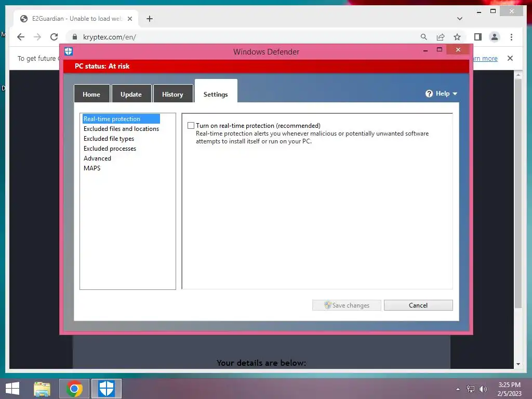Click the Learn more link in Chrome
The width and height of the screenshot is (532, 399).
(485, 58)
